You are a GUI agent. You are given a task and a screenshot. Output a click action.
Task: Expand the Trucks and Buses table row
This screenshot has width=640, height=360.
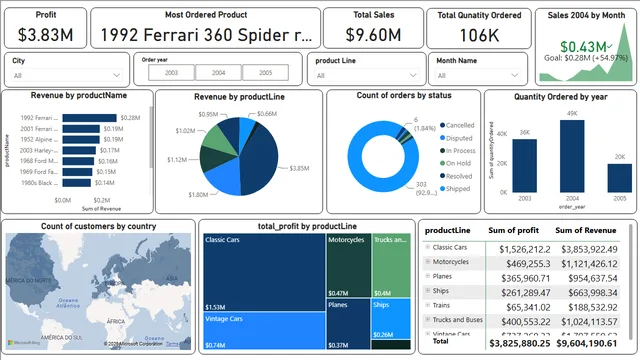[x=427, y=320]
